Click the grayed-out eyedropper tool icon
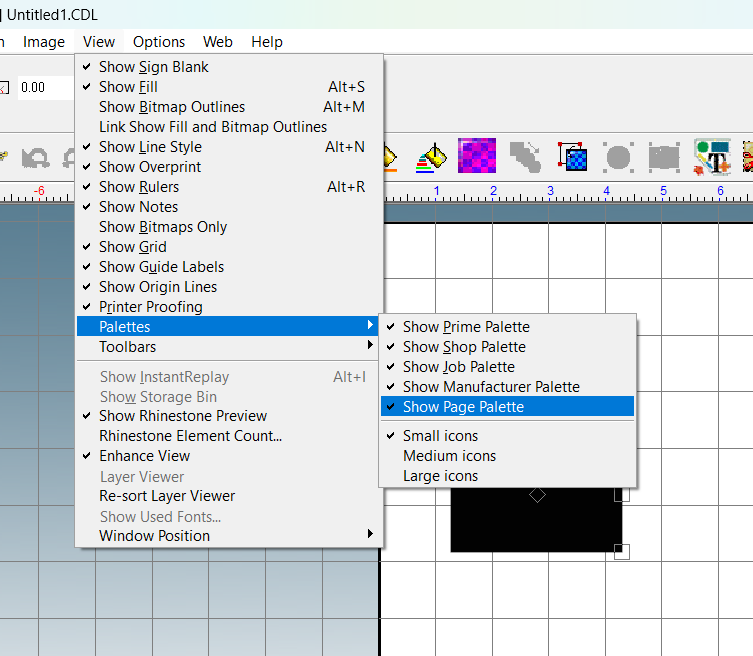 click(525, 157)
